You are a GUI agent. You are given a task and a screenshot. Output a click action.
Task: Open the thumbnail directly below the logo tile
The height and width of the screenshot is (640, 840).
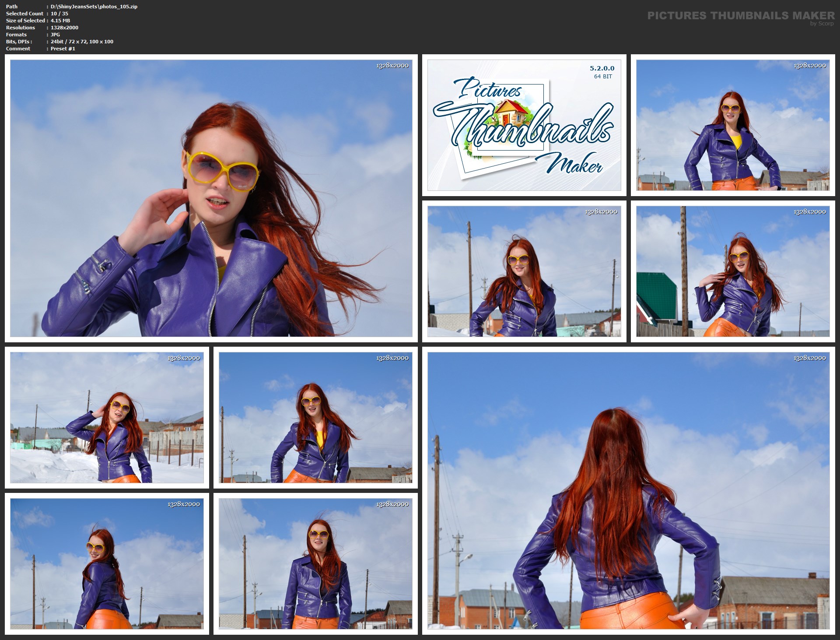pos(524,271)
